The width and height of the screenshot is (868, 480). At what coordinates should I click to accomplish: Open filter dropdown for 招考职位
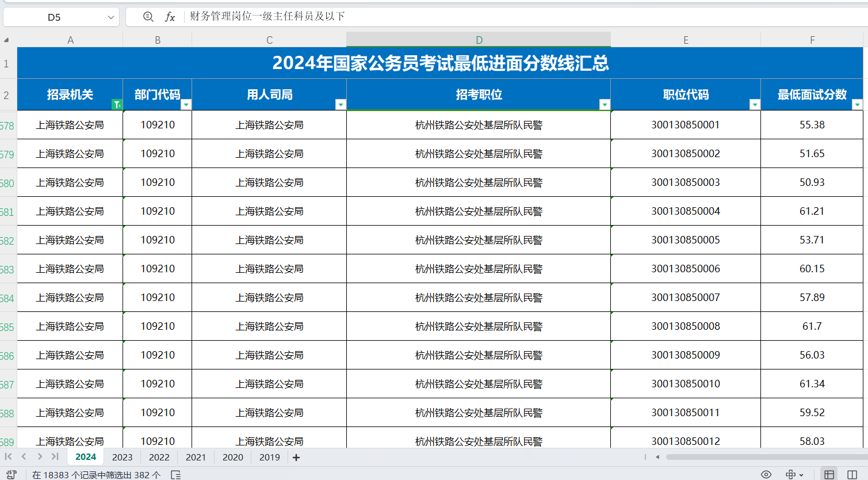pos(605,104)
